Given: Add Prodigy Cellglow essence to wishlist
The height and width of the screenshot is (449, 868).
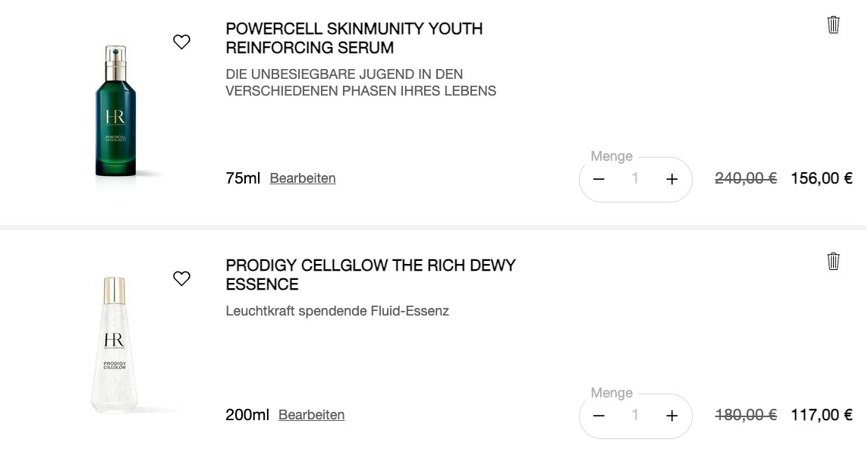Looking at the screenshot, I should [x=181, y=279].
